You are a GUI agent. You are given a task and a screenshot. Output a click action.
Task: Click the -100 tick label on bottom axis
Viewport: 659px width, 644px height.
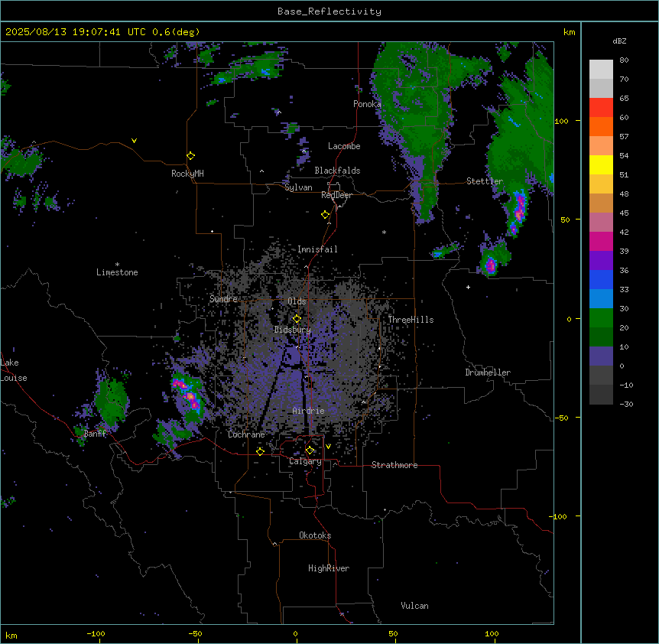[96, 633]
